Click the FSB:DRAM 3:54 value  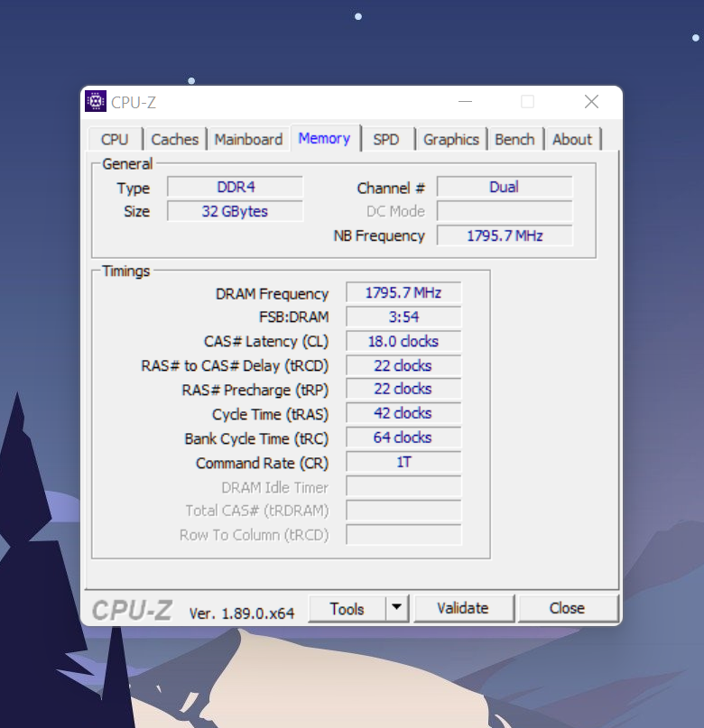click(x=403, y=318)
